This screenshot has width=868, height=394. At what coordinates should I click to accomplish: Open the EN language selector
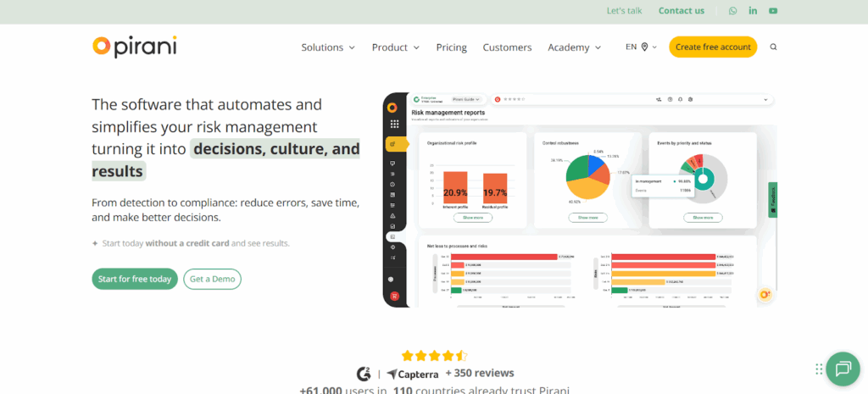pos(641,47)
